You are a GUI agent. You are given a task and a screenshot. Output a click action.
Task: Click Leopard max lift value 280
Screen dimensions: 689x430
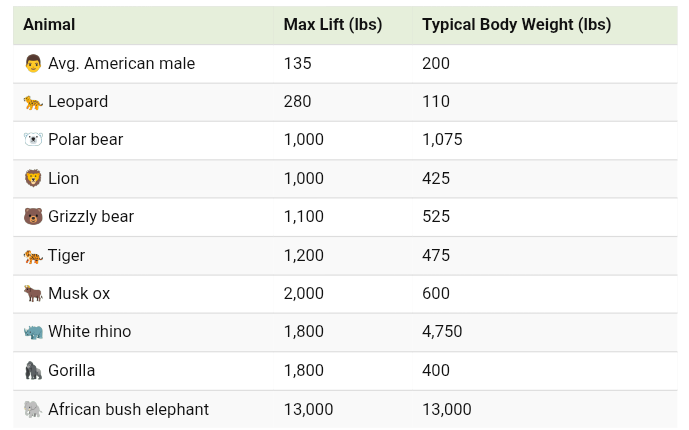(x=298, y=102)
